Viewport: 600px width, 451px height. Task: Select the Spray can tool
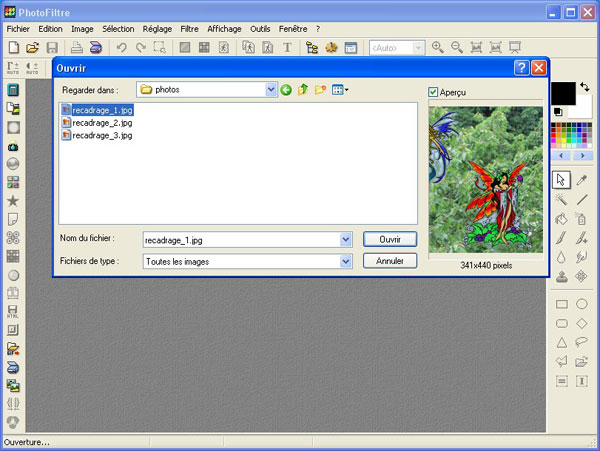582,219
